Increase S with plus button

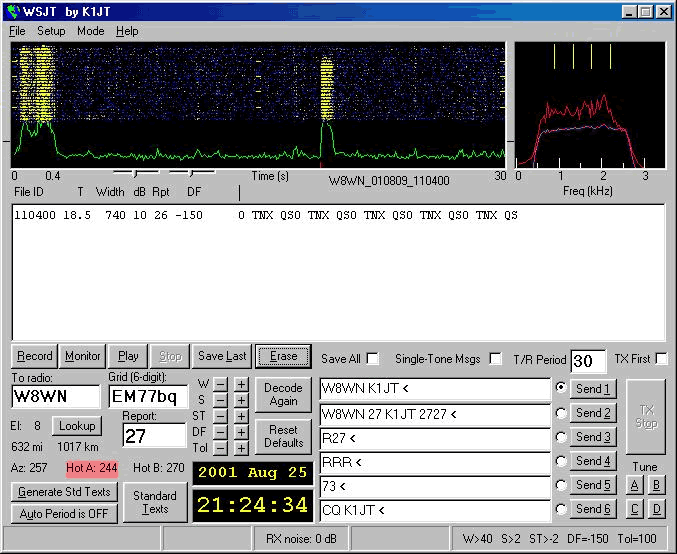click(241, 400)
